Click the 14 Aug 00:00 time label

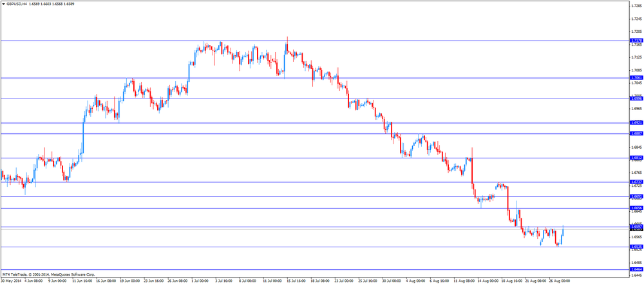tap(487, 281)
